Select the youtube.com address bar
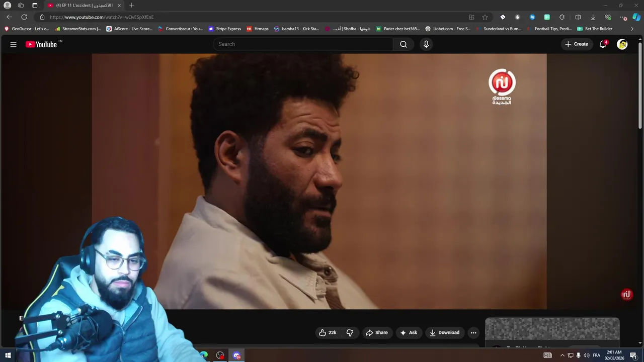This screenshot has width=644, height=362. 252,17
